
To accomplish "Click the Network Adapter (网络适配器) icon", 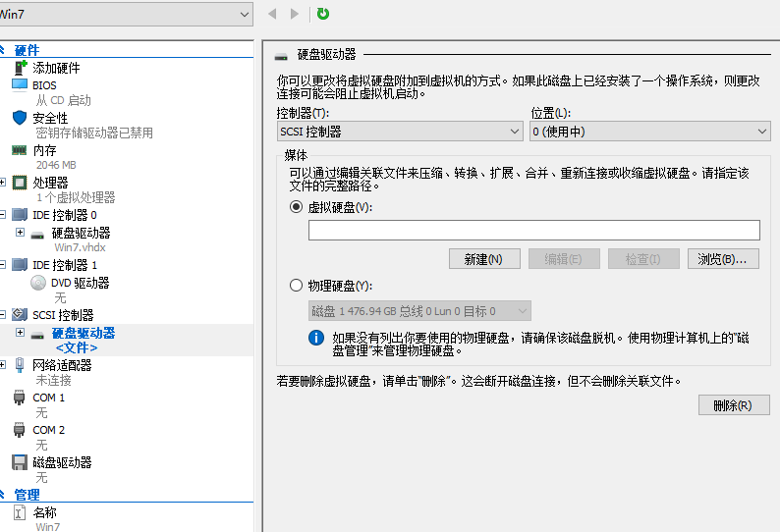I will pyautogui.click(x=20, y=365).
